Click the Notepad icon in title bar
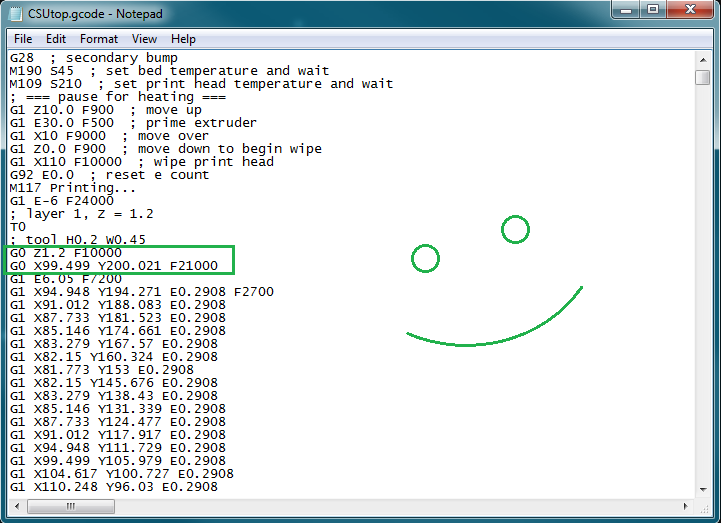The height and width of the screenshot is (523, 721). click(x=15, y=14)
